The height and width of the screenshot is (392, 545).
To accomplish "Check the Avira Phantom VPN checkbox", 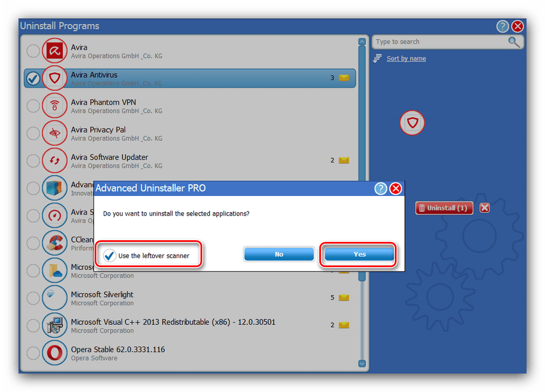I will pyautogui.click(x=33, y=106).
